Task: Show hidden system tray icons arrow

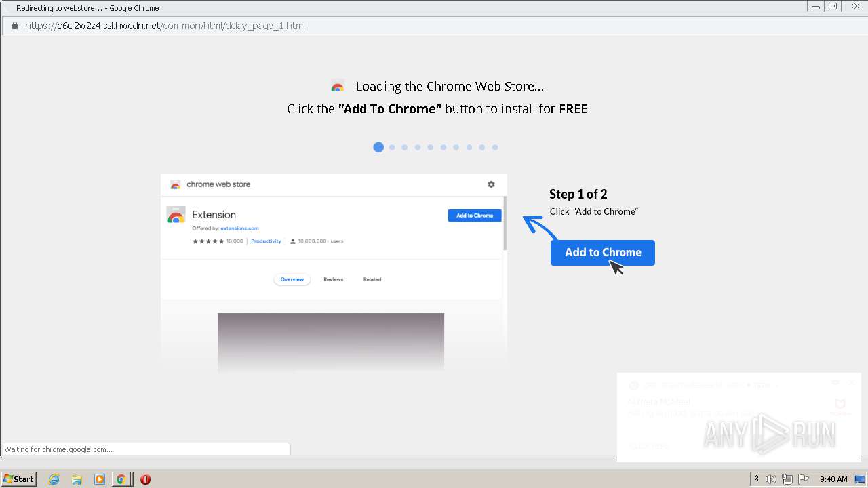Action: click(756, 479)
